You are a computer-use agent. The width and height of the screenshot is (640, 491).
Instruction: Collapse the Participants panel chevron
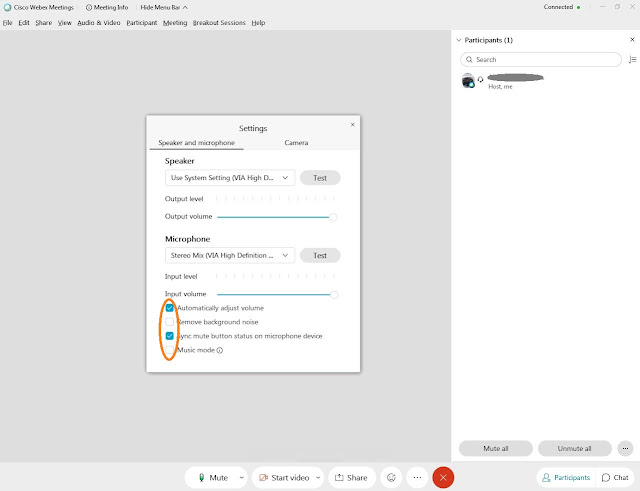click(x=459, y=40)
